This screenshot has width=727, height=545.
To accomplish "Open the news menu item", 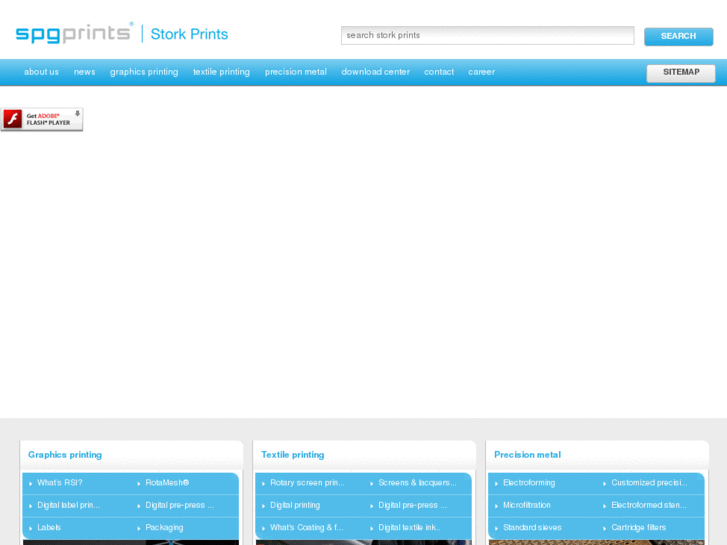I will 84,72.
